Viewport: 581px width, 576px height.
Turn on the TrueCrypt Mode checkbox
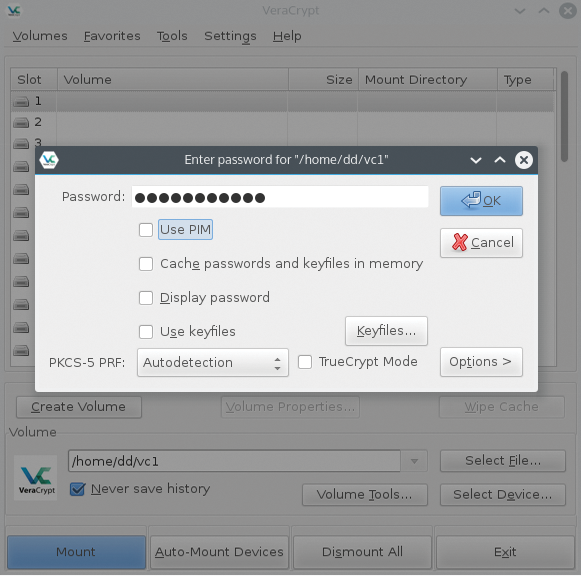(305, 362)
